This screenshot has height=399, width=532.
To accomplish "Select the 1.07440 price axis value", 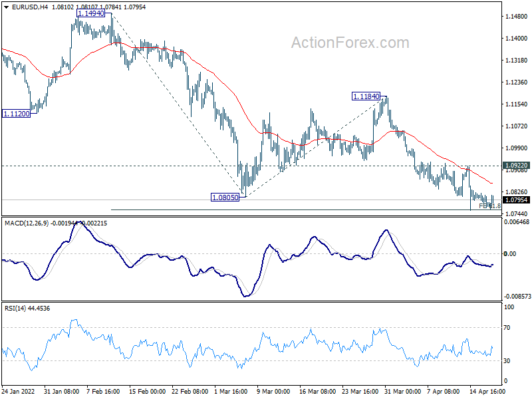I will (516, 213).
